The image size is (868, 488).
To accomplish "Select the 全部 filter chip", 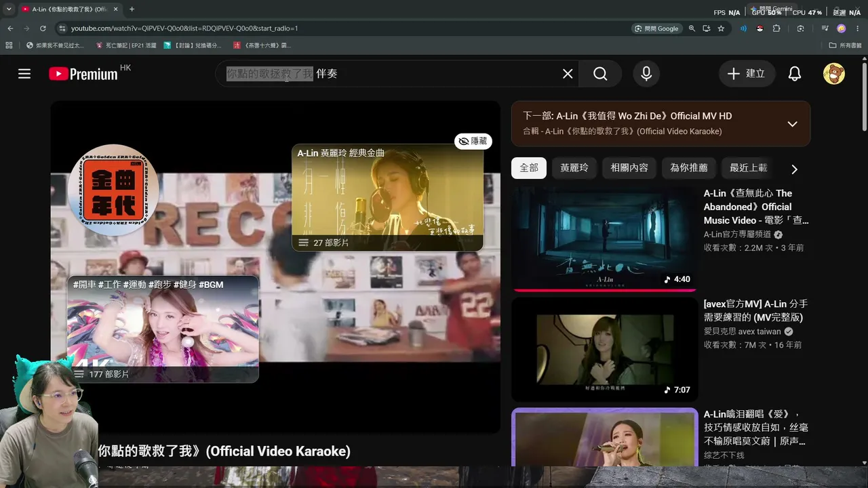I will tap(529, 168).
